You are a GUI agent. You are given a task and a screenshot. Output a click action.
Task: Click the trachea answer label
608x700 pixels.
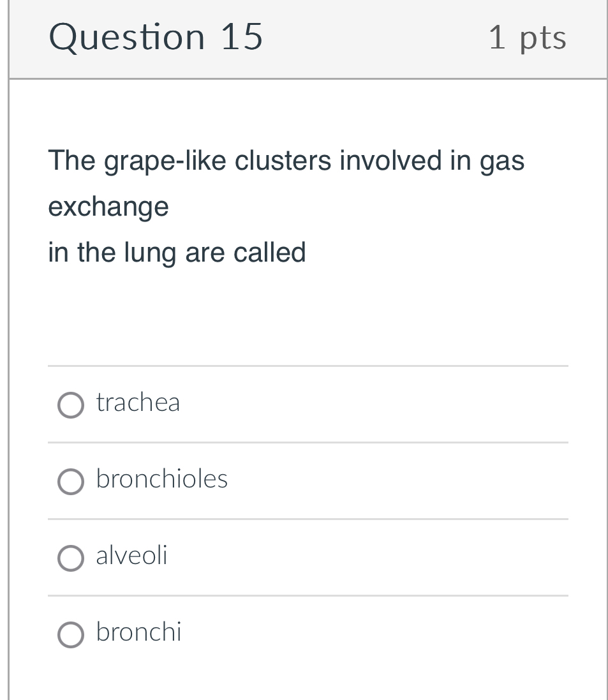[138, 403]
